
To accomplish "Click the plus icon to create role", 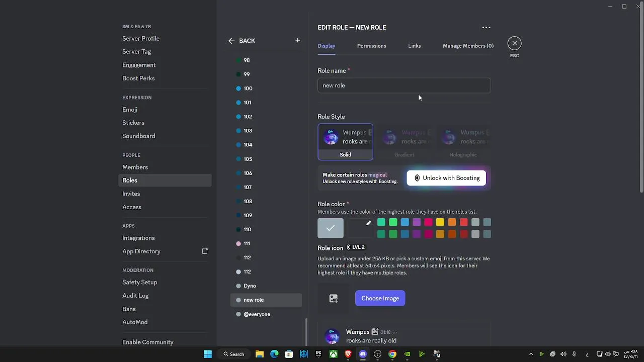I will click(x=297, y=40).
